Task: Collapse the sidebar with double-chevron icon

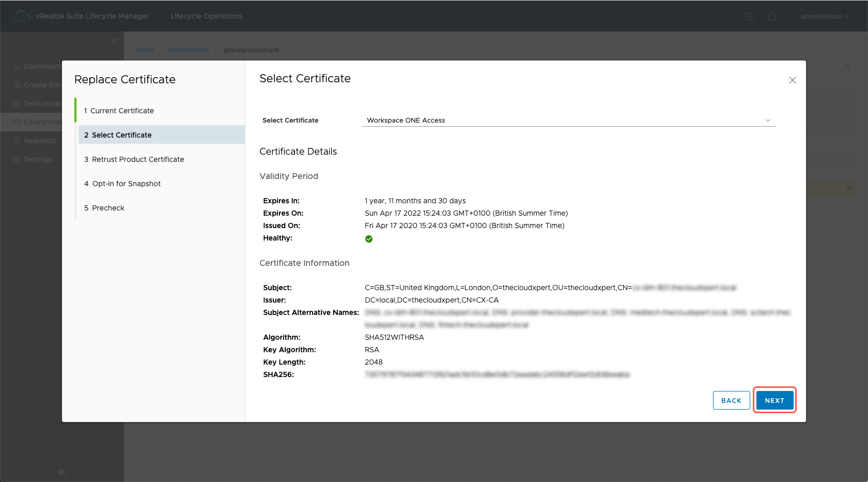Action: click(115, 41)
